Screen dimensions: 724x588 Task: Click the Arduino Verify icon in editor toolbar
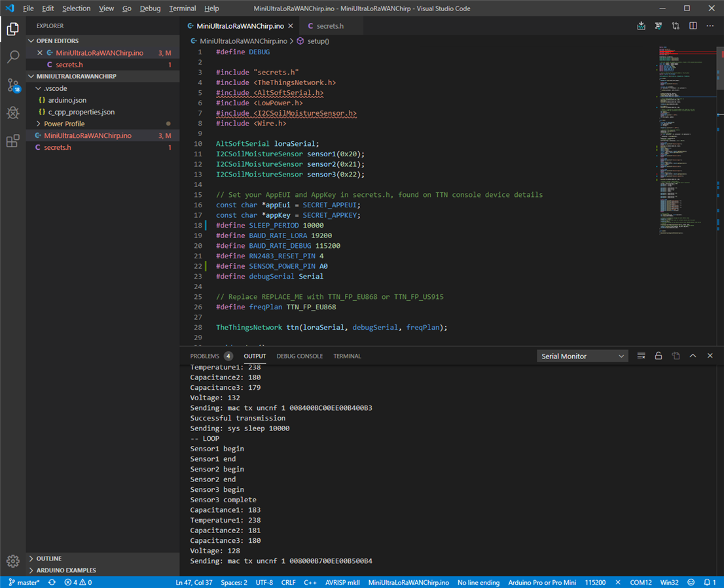tap(659, 26)
